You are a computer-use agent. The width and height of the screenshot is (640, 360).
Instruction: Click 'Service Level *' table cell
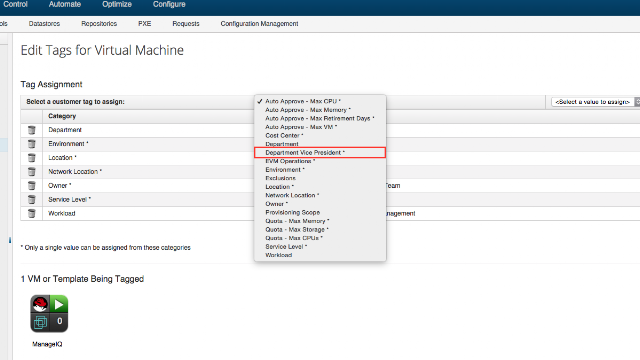click(x=69, y=200)
